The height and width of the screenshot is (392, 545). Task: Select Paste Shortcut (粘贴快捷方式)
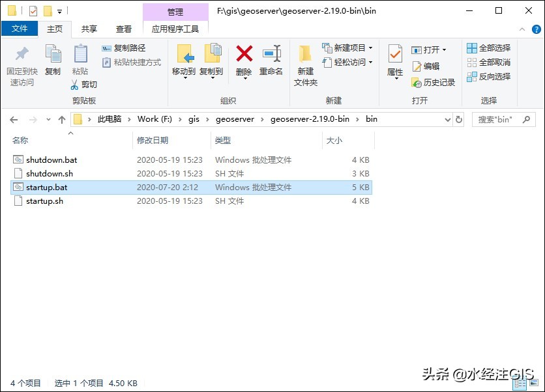click(x=132, y=63)
